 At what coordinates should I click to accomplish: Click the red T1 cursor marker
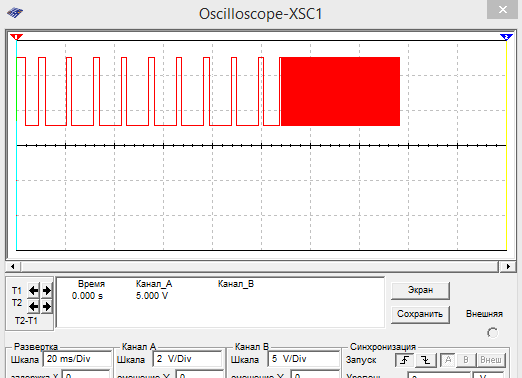point(16,37)
